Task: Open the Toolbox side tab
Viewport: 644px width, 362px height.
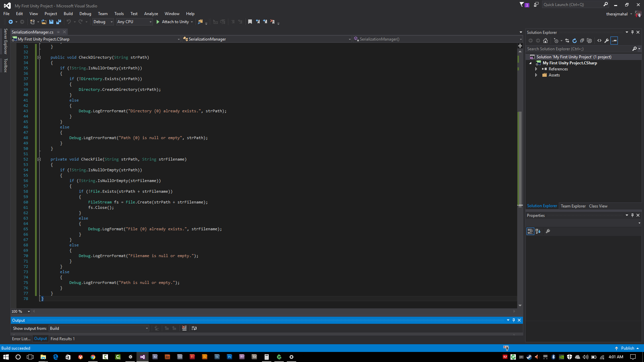Action: click(x=5, y=65)
